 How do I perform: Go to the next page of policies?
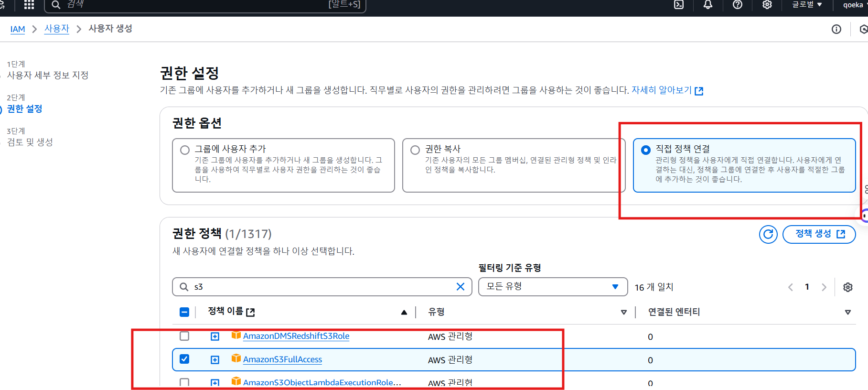click(x=824, y=287)
